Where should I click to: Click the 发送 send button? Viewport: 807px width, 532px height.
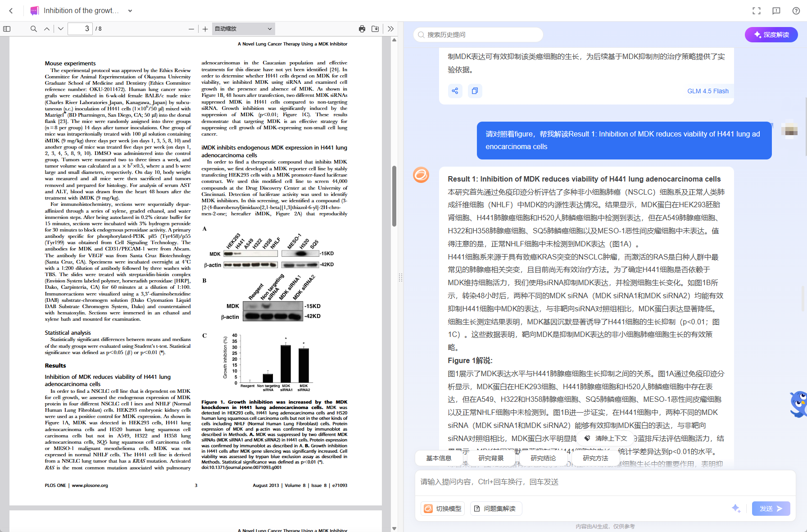[771, 509]
